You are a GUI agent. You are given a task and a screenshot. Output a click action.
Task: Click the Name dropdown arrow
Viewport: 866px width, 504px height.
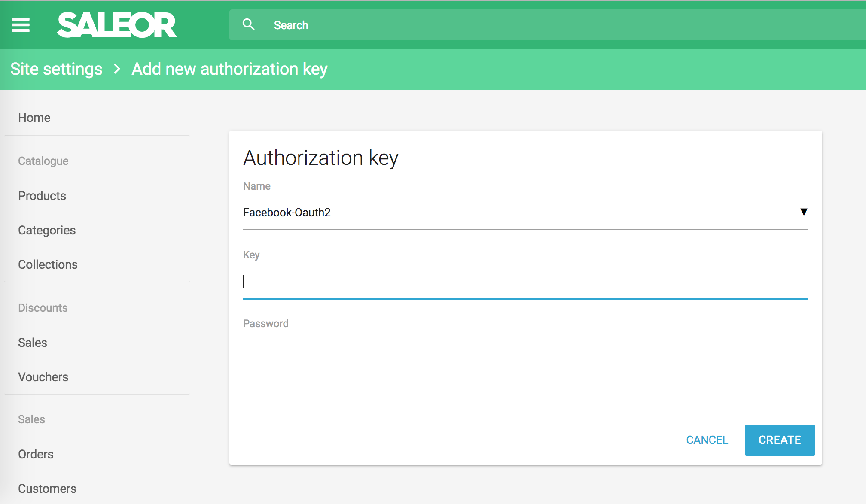pyautogui.click(x=804, y=212)
